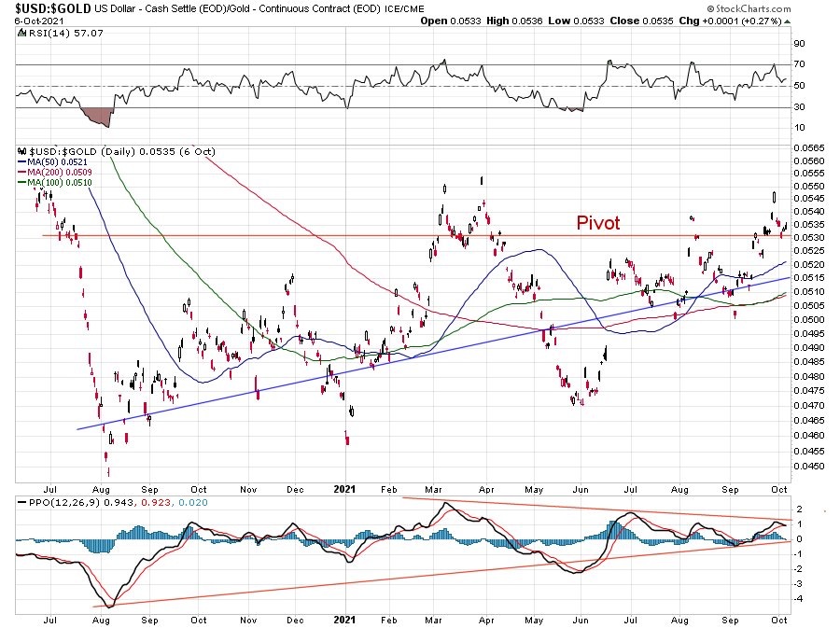Click the red Pivot annotation label

[x=598, y=223]
